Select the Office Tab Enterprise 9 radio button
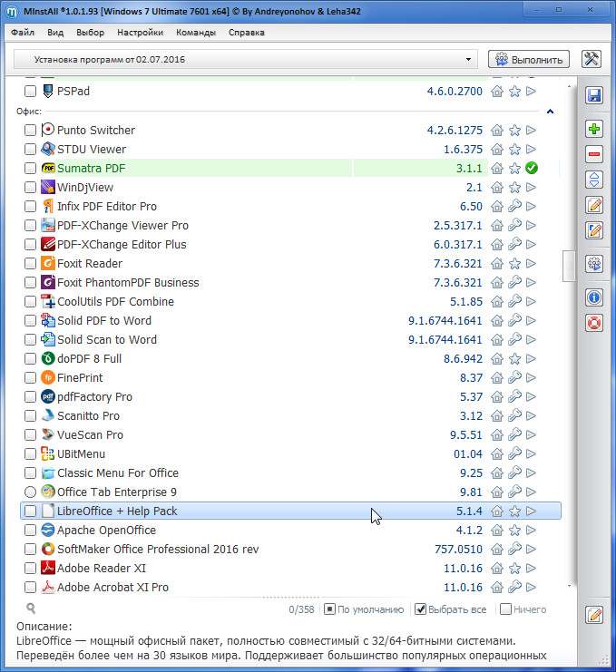 pos(30,492)
